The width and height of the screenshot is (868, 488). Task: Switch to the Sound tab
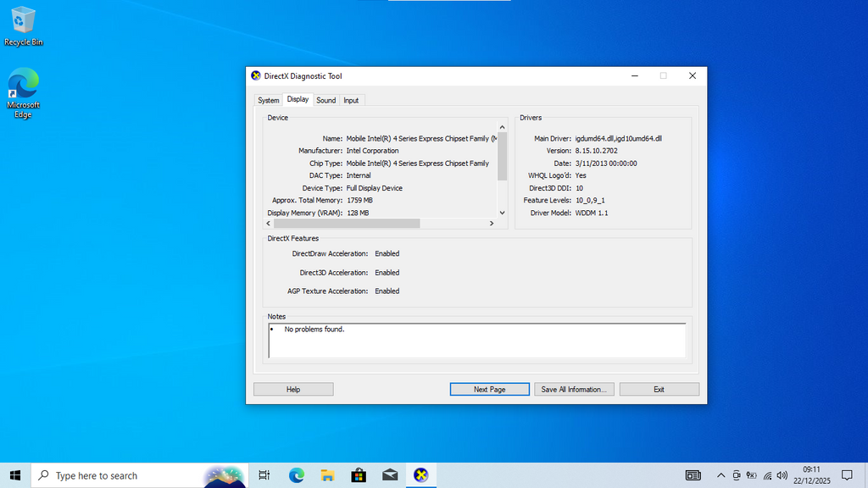click(x=326, y=100)
